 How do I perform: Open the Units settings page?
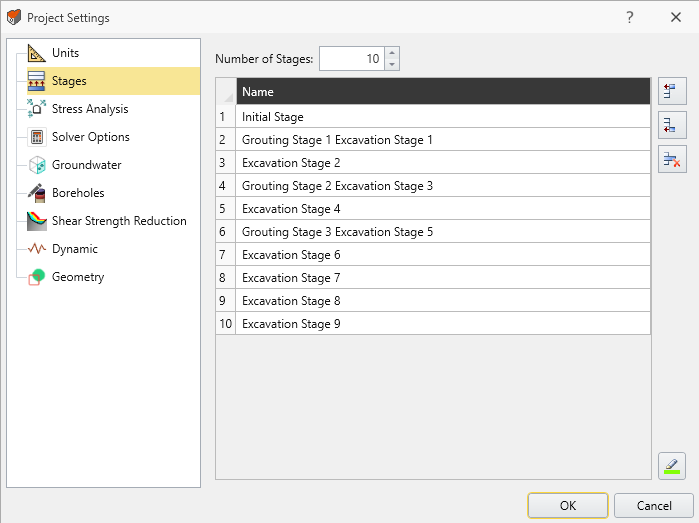click(65, 53)
